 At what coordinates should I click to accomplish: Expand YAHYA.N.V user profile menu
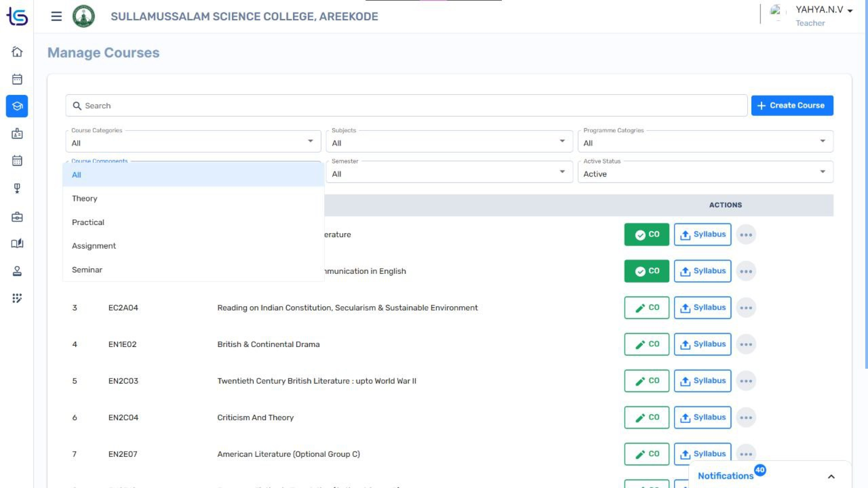[x=823, y=10]
